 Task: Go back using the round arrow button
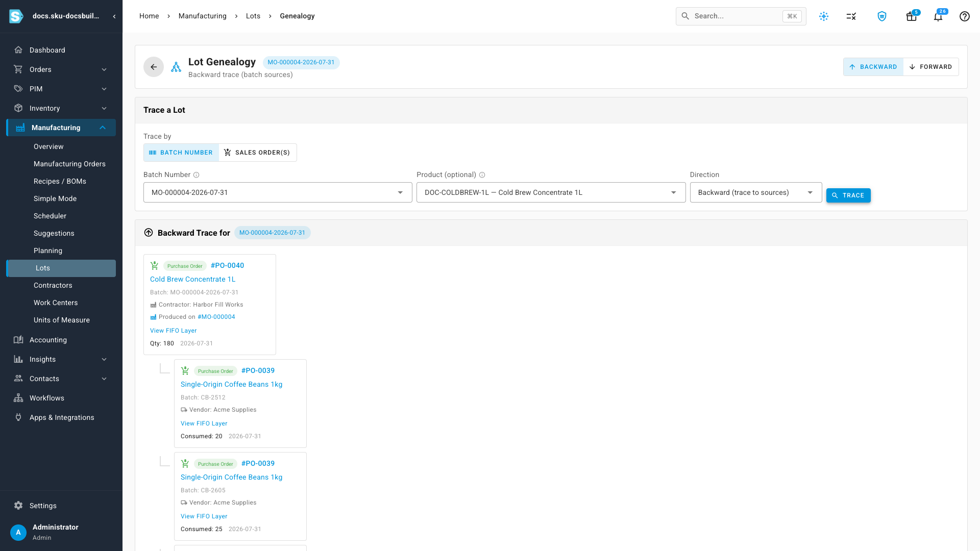click(x=154, y=67)
